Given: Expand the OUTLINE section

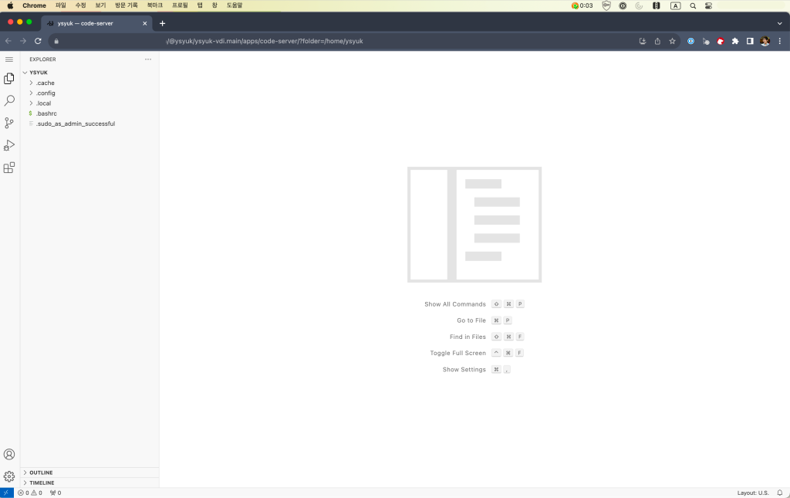Looking at the screenshot, I should [x=41, y=472].
